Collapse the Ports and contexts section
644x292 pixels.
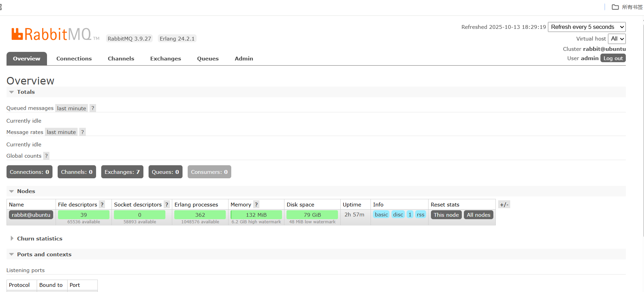pyautogui.click(x=40, y=254)
